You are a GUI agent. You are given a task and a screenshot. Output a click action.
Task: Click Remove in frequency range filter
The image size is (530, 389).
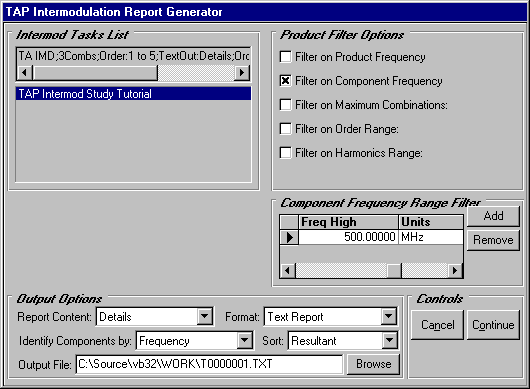[x=493, y=240]
